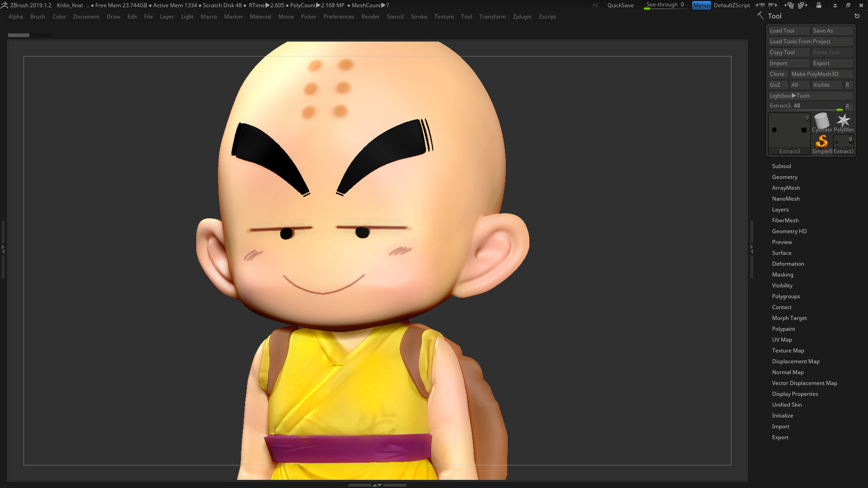Click the R button beside Extract3 slider

tap(848, 106)
